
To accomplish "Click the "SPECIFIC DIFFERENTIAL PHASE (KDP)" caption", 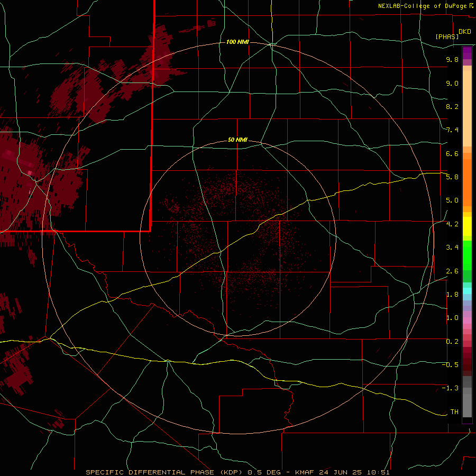I will tap(165, 472).
